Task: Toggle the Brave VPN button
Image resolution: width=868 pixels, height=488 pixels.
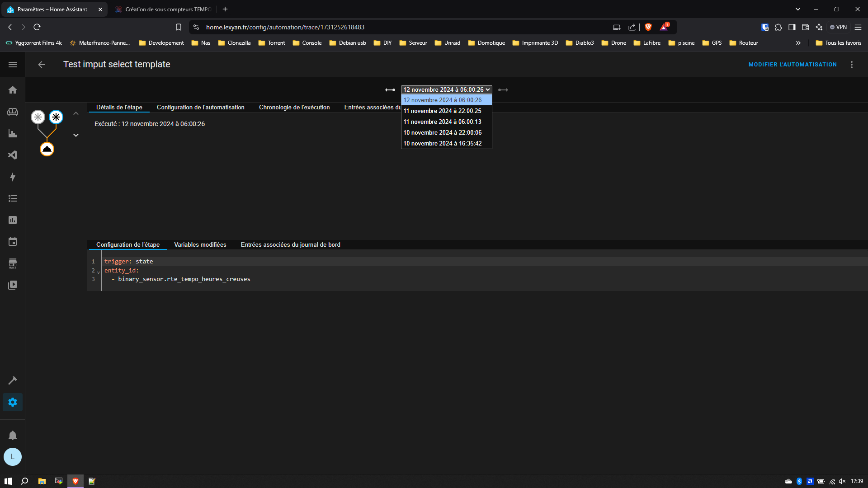Action: [x=838, y=27]
